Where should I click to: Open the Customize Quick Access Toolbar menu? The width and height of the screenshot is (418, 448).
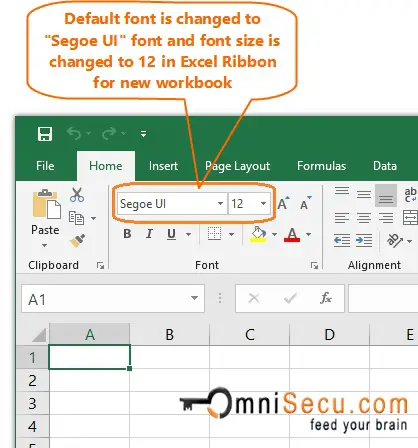(x=143, y=134)
